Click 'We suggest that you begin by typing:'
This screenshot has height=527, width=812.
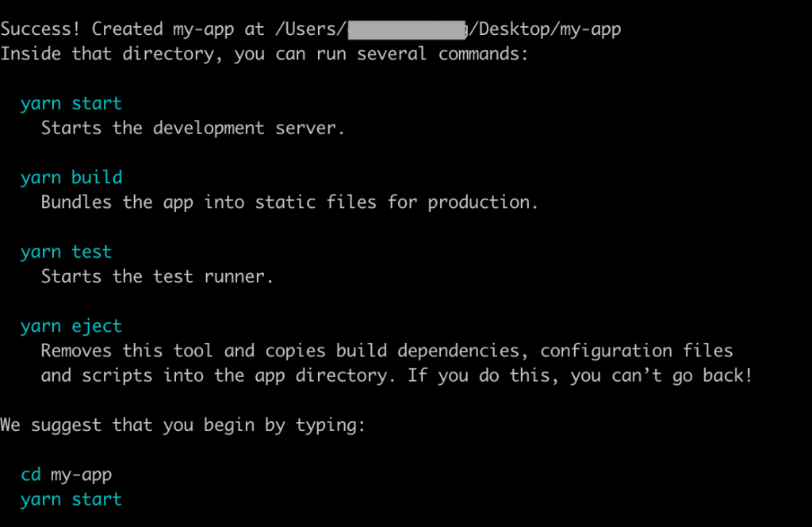click(183, 425)
